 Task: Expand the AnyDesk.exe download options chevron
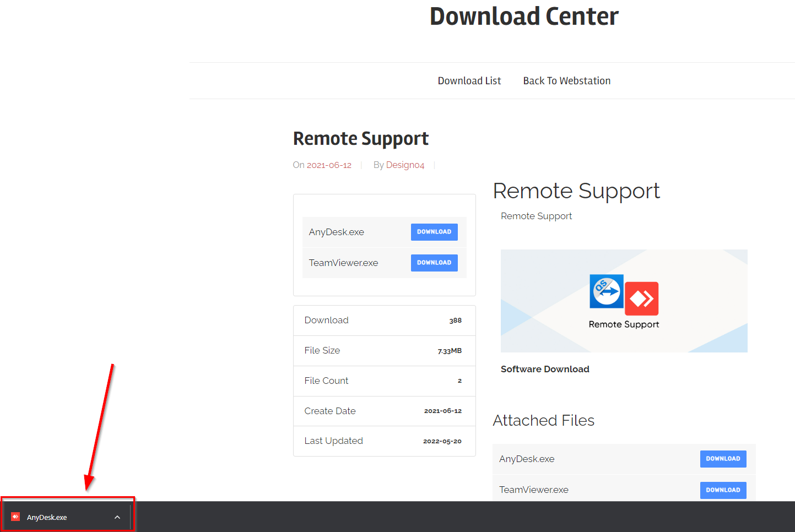[117, 517]
